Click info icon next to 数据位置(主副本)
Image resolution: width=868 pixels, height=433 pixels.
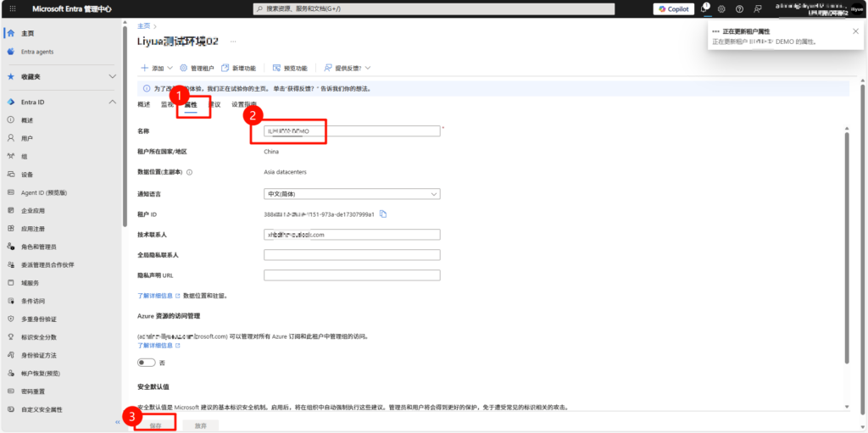tap(189, 172)
